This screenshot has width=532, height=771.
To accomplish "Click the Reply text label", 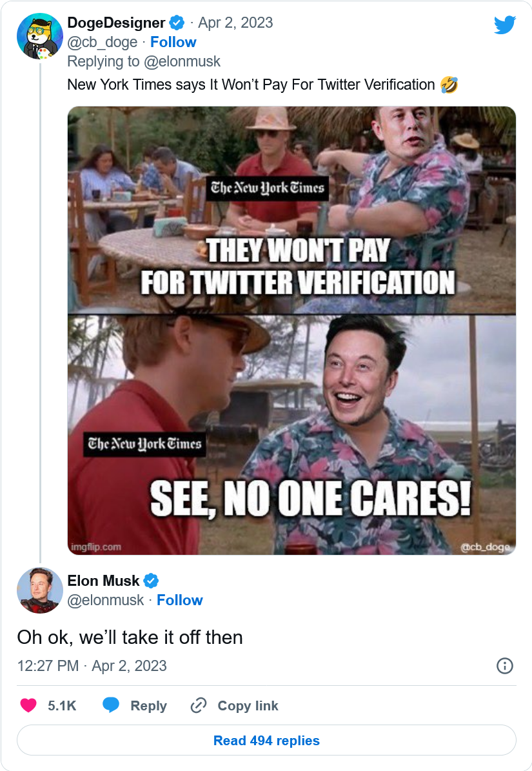I will coord(148,706).
